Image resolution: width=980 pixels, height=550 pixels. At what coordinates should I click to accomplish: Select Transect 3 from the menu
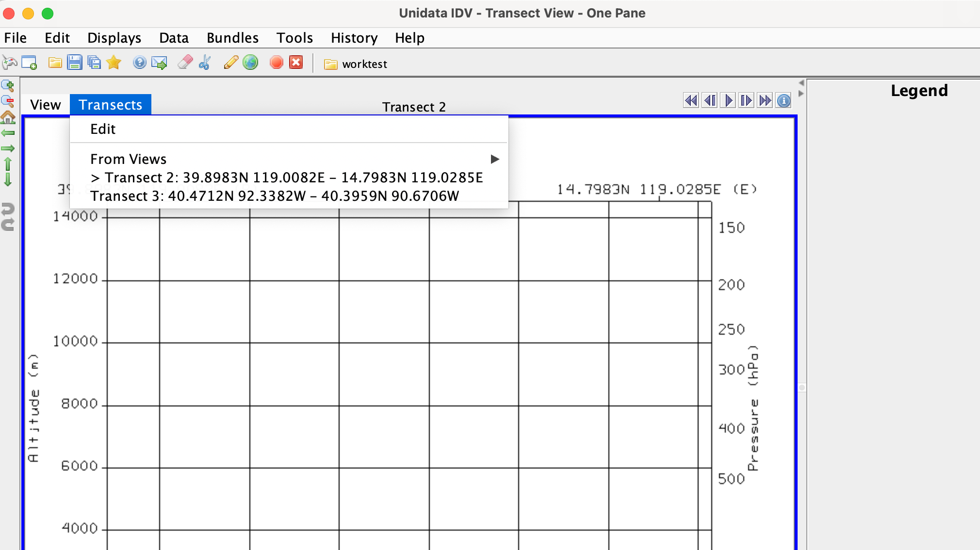click(x=275, y=196)
